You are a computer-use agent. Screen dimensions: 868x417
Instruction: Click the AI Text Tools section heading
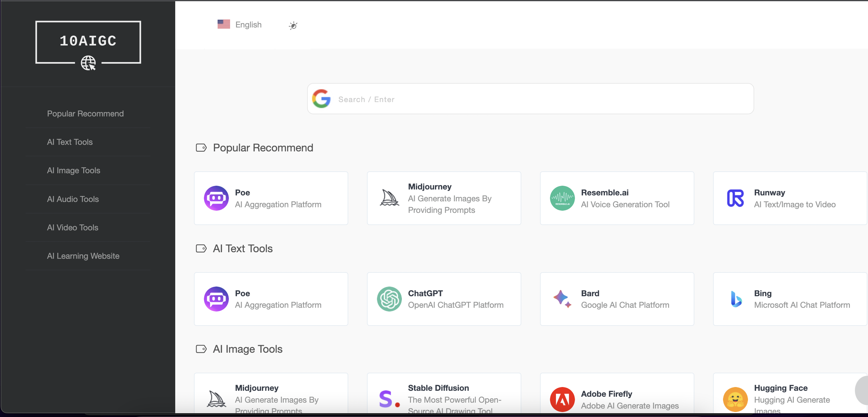coord(243,249)
